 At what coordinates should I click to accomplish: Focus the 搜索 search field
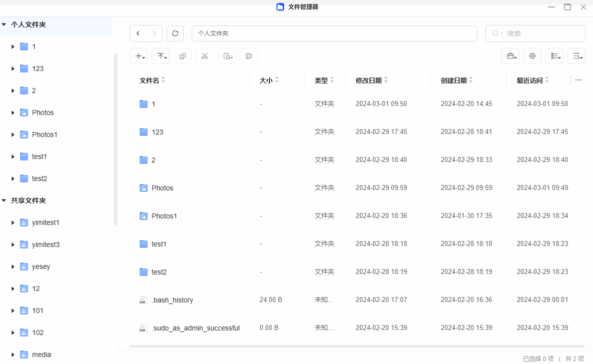tap(535, 33)
